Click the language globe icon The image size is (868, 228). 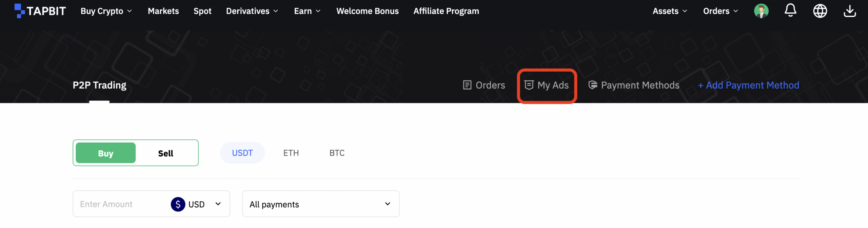point(820,11)
